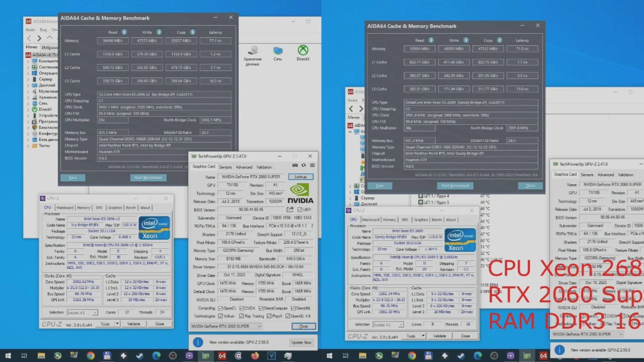Expand the Сервер node in the AIDA64 tree

pos(28,79)
